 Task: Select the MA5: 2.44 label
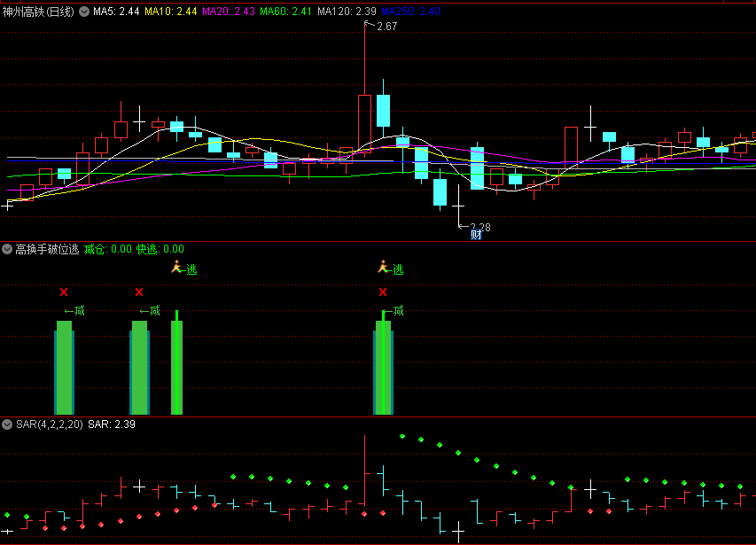pyautogui.click(x=116, y=12)
